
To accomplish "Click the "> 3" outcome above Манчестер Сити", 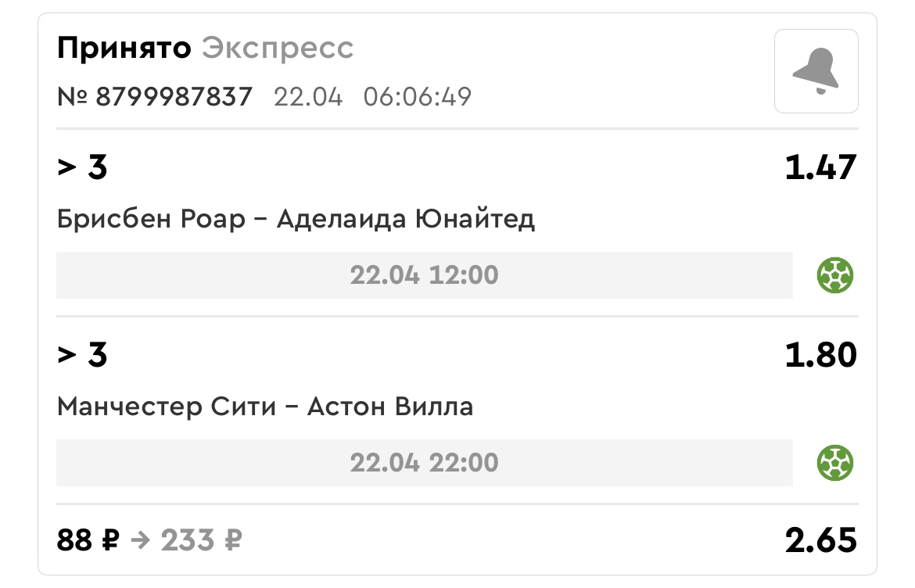I will tap(82, 355).
